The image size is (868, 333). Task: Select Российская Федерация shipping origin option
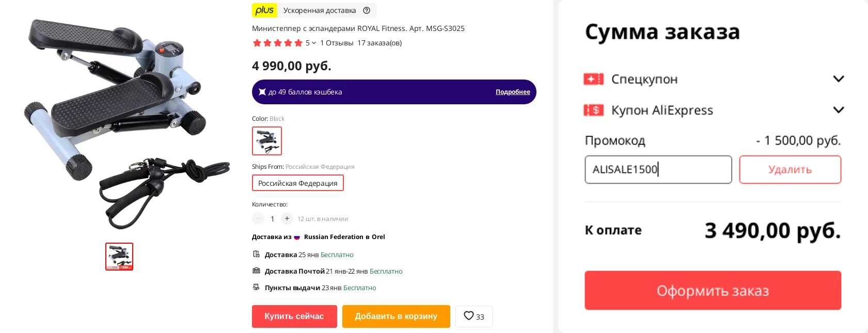[297, 183]
